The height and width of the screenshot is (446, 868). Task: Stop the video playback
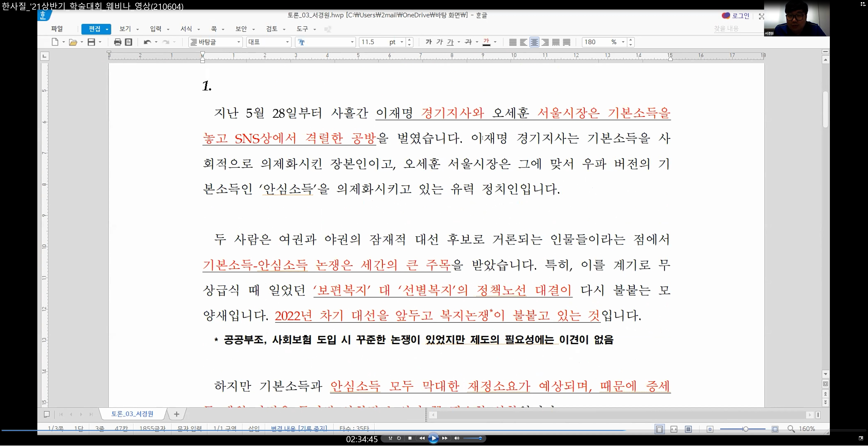point(410,438)
